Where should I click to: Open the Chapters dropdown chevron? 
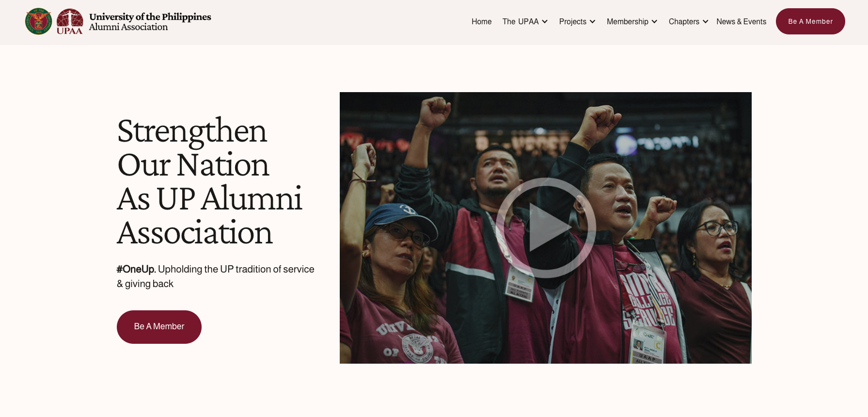pyautogui.click(x=706, y=21)
